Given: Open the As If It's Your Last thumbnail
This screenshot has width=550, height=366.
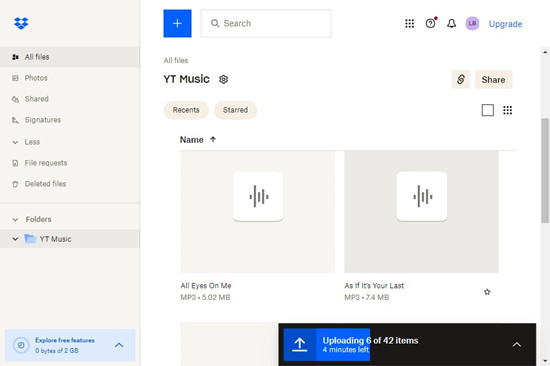Looking at the screenshot, I should tap(422, 212).
